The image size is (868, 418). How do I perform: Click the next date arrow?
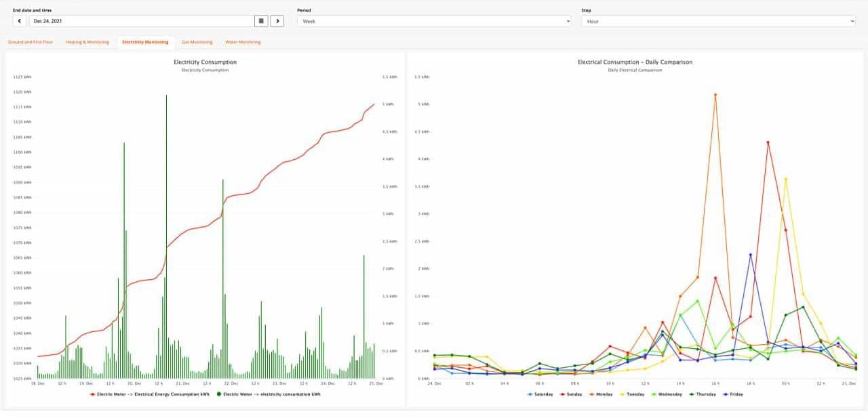278,21
